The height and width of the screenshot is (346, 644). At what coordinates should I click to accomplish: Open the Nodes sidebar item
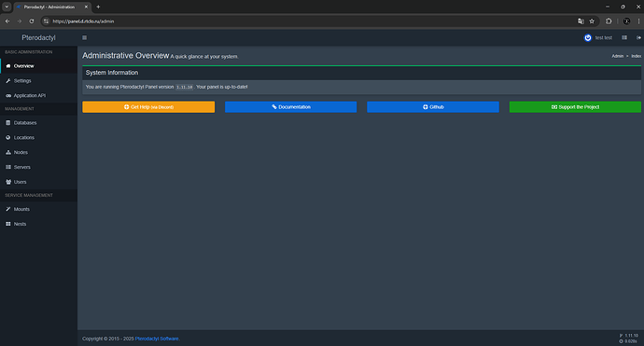click(x=38, y=152)
